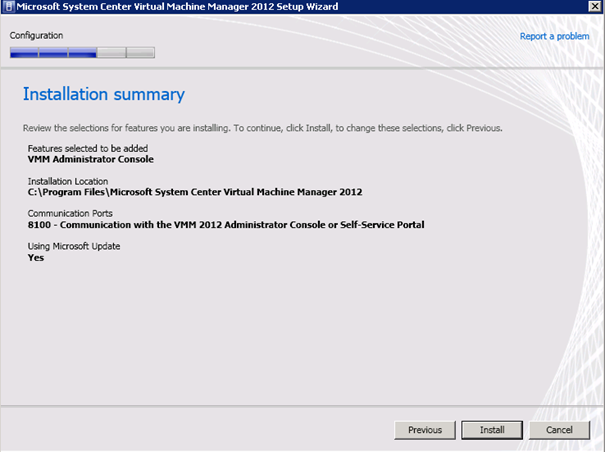Click the Configuration progress bar
The width and height of the screenshot is (605, 452).
82,52
